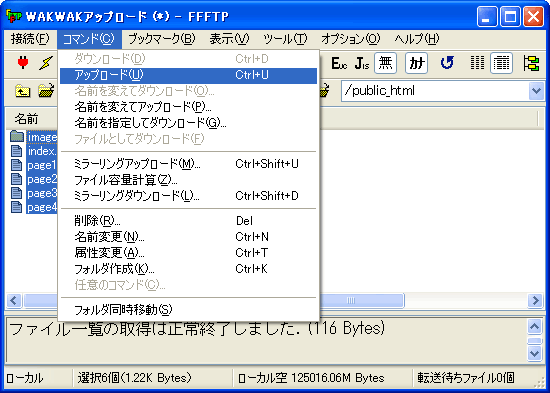This screenshot has width=550, height=393.
Task: Open the /public_html path dropdown
Action: (x=536, y=91)
